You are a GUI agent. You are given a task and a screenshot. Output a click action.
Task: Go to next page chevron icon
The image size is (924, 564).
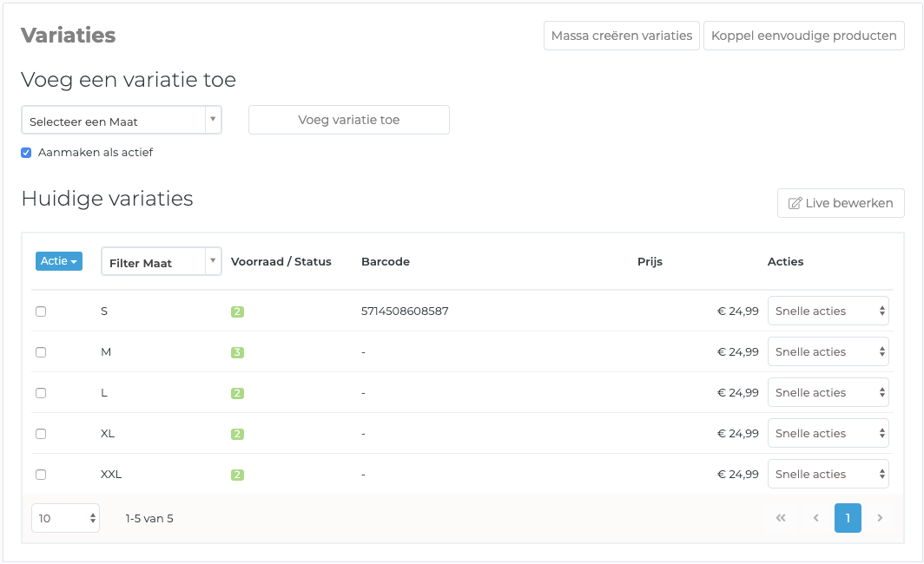[880, 518]
